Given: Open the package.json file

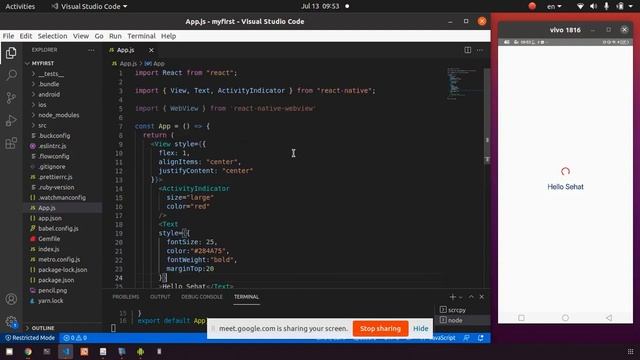Looking at the screenshot, I should 56,280.
